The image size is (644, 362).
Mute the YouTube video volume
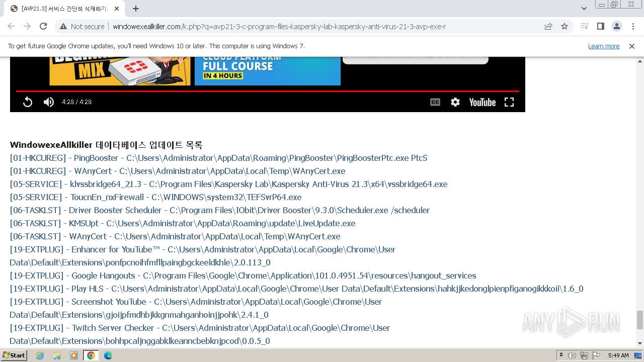point(49,102)
